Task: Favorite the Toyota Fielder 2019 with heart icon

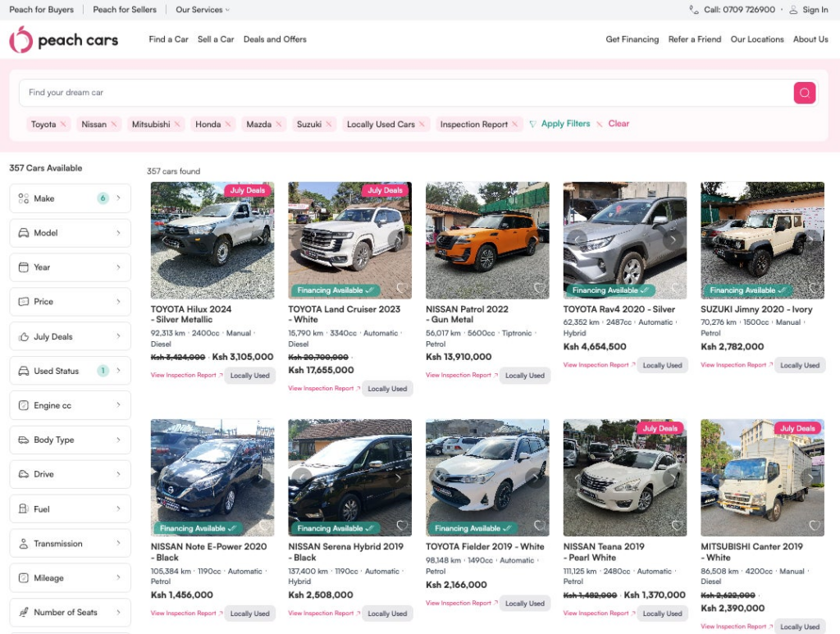Action: 539,526
